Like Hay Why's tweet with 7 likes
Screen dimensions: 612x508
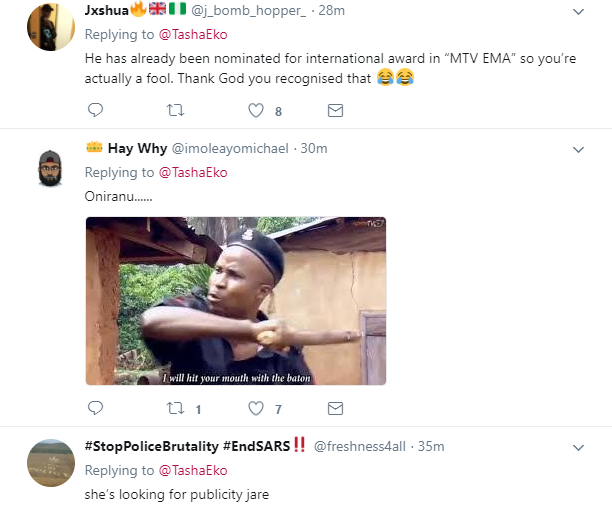[255, 408]
